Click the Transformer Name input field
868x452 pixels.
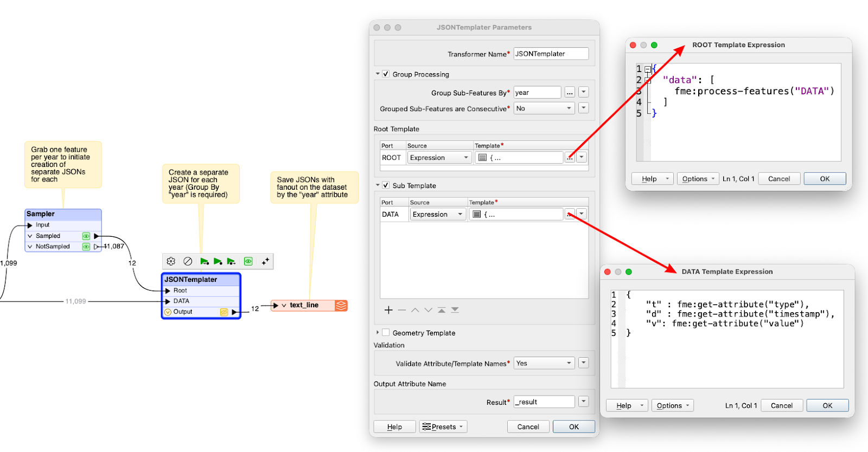(x=551, y=54)
